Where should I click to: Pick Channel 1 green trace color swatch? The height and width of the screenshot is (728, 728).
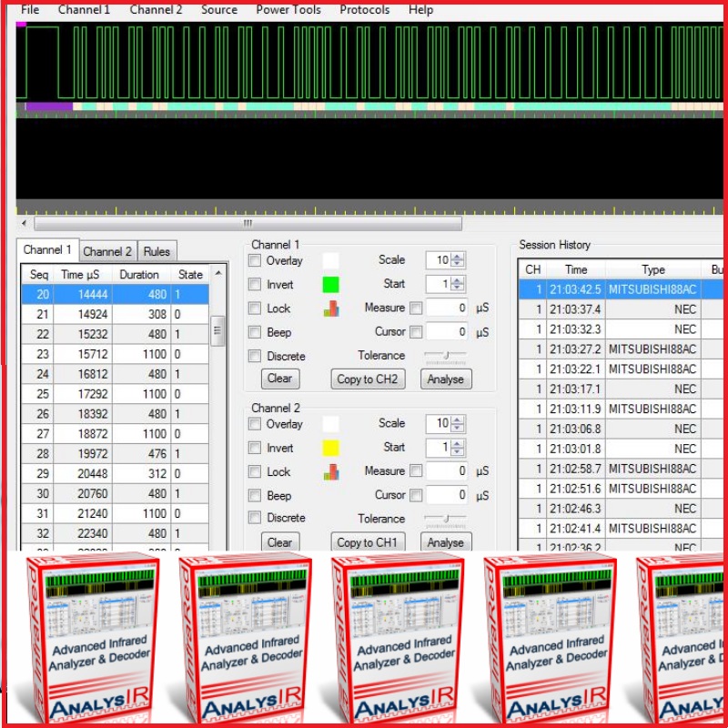[330, 285]
